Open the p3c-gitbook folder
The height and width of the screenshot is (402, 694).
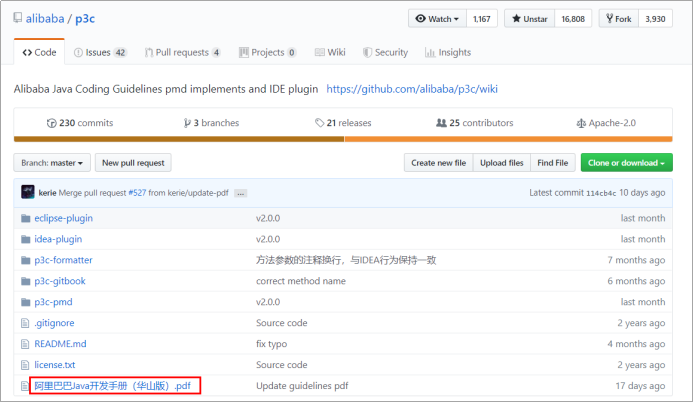(60, 281)
